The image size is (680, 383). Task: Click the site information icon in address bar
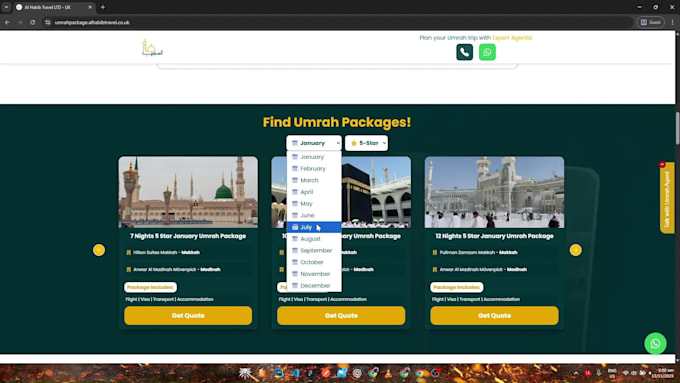click(x=48, y=22)
